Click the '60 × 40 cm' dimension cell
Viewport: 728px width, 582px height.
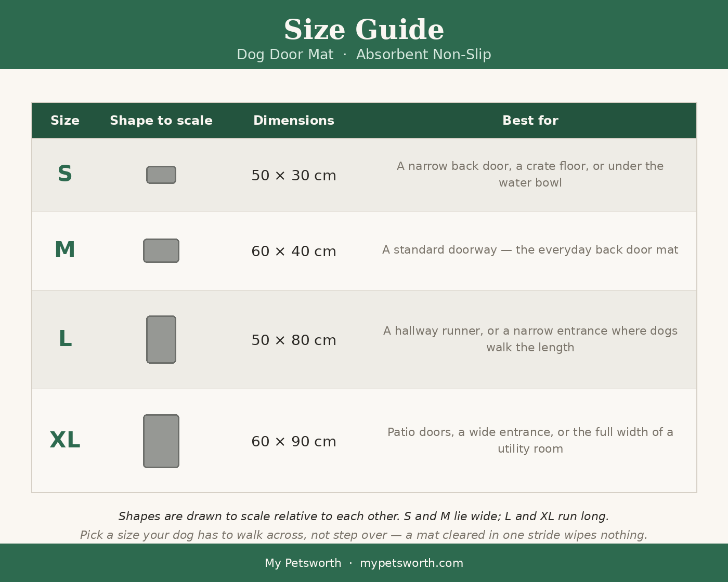click(x=294, y=252)
